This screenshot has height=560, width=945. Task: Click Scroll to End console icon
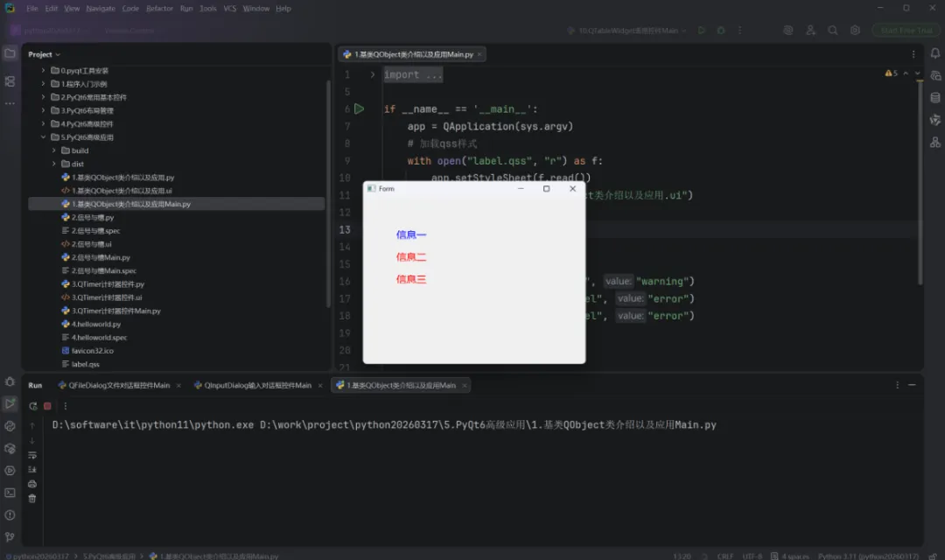[32, 470]
